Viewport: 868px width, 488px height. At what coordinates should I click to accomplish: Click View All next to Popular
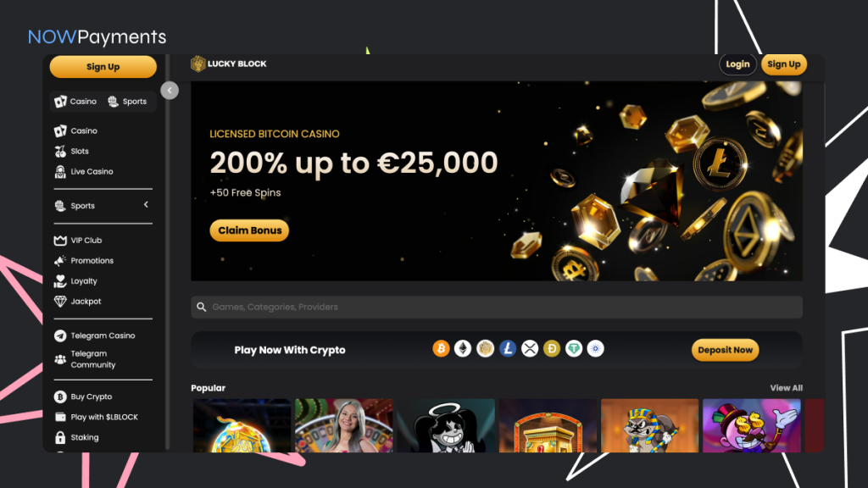tap(786, 388)
